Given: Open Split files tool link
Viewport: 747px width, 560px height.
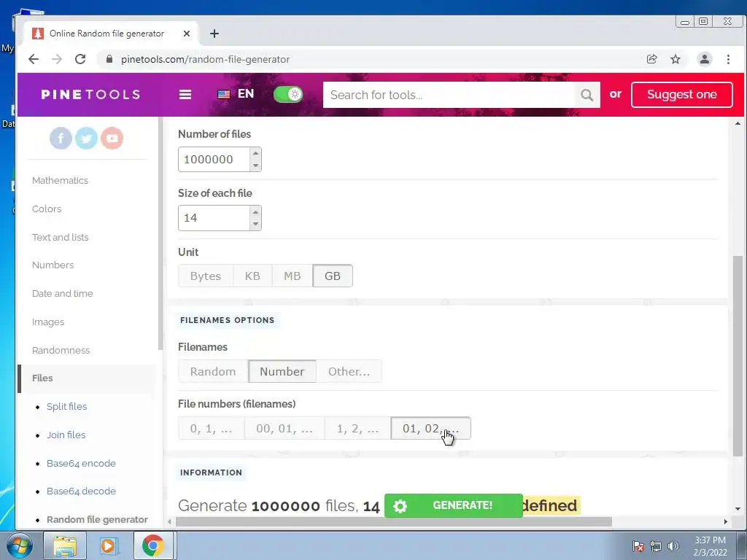Looking at the screenshot, I should [x=66, y=407].
